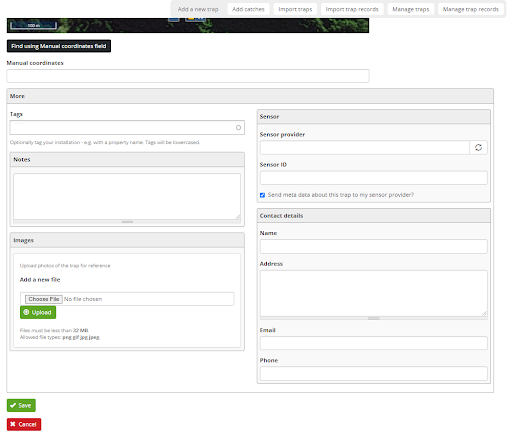This screenshot has width=512, height=437.
Task: Click the circle icon in Tags field
Action: click(238, 128)
